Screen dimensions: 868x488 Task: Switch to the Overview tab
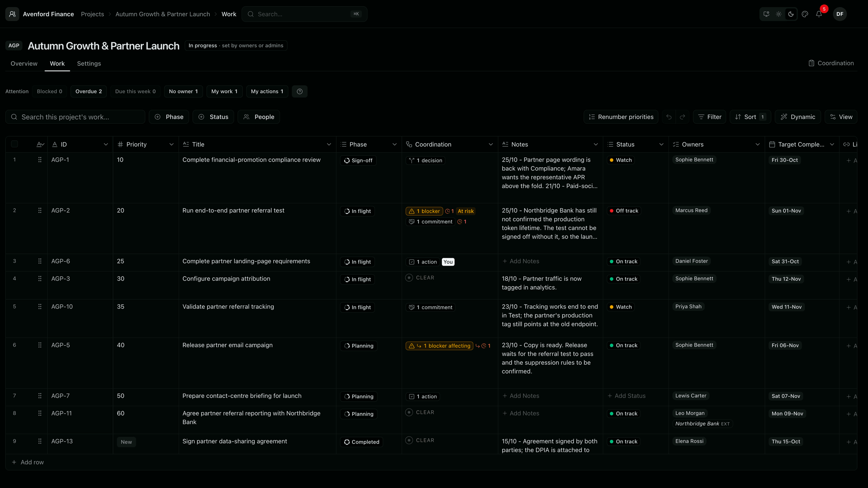[x=24, y=64]
